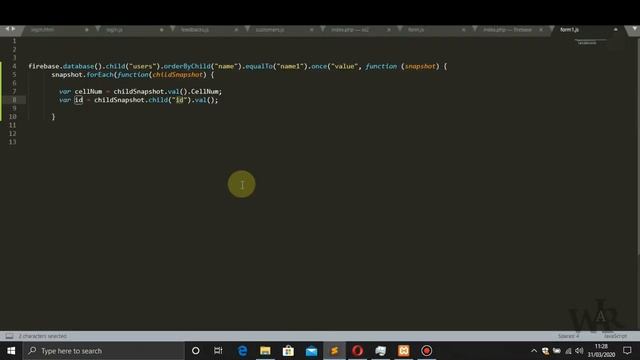Click the red screen recorder taskbar icon
The width and height of the screenshot is (640, 360).
427,351
